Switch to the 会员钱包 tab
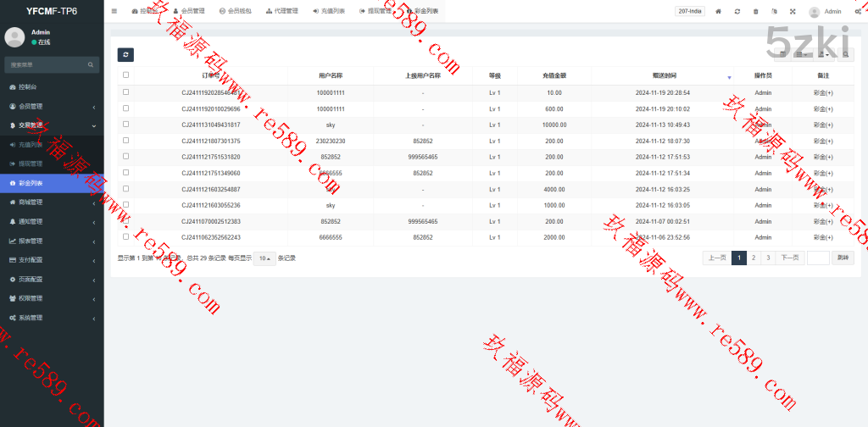This screenshot has height=427, width=868. pyautogui.click(x=234, y=12)
